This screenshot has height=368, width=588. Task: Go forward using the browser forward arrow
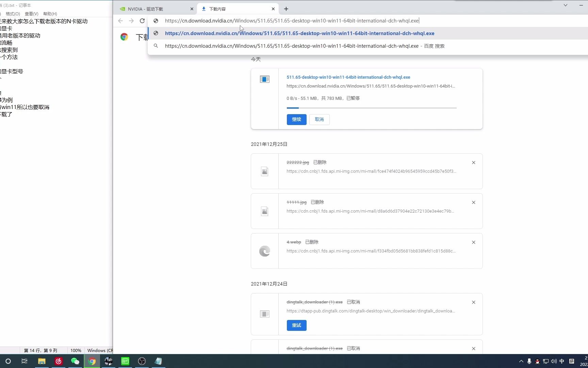(131, 21)
